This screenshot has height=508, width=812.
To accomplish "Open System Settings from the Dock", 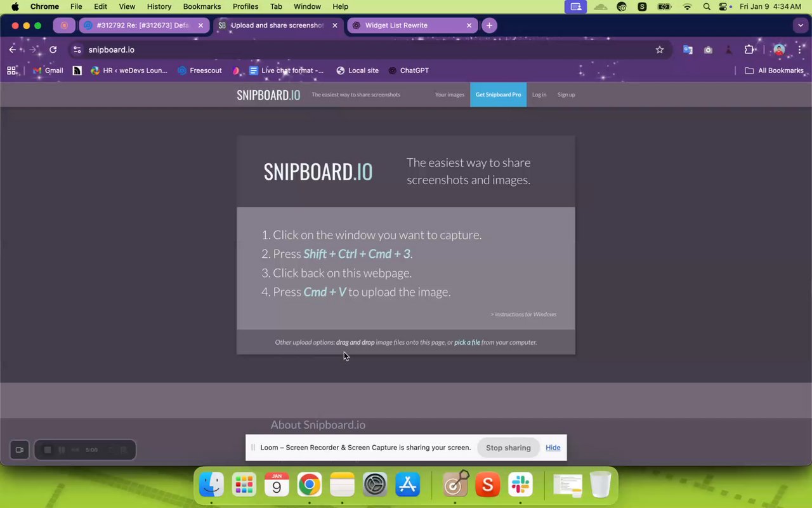I will coord(375,485).
